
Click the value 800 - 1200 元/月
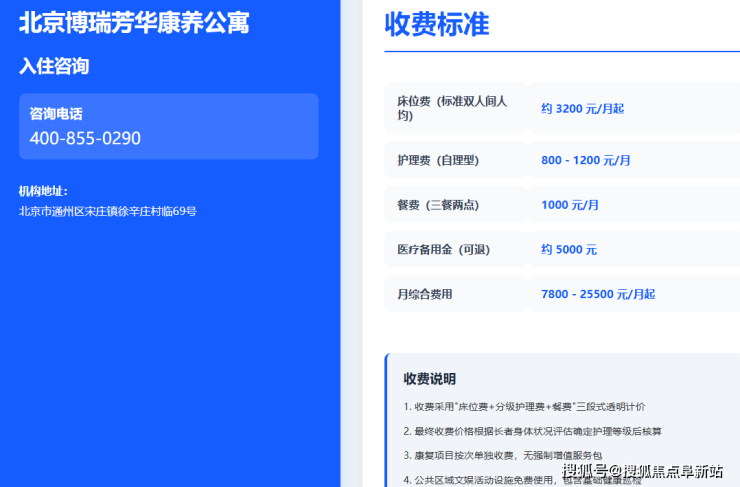(x=585, y=160)
